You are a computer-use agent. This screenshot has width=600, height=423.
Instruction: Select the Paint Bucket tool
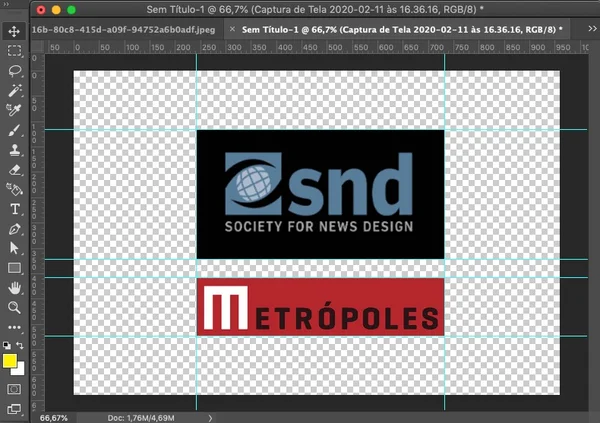14,189
